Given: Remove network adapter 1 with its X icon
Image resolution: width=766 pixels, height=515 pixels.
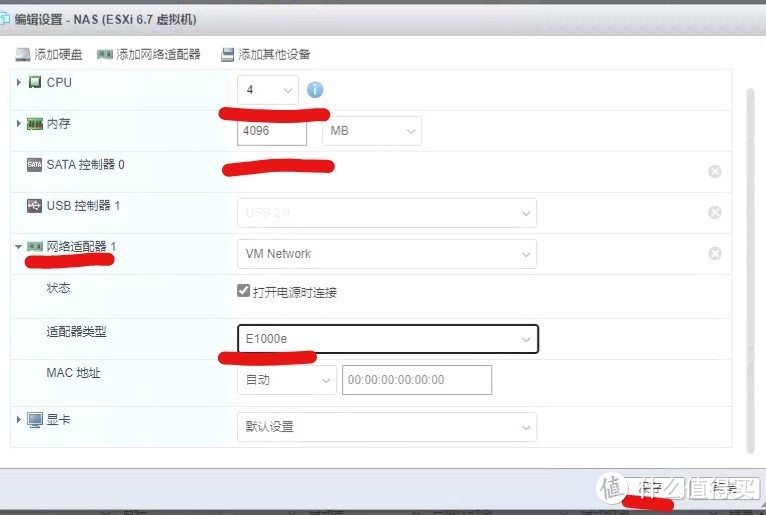Looking at the screenshot, I should click(x=715, y=254).
